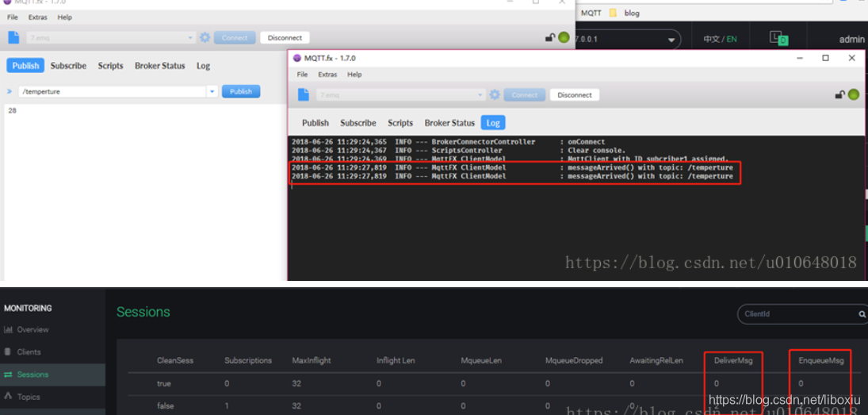The width and height of the screenshot is (868, 415).
Task: Click the Overview chart icon in sidebar
Action: tap(8, 329)
